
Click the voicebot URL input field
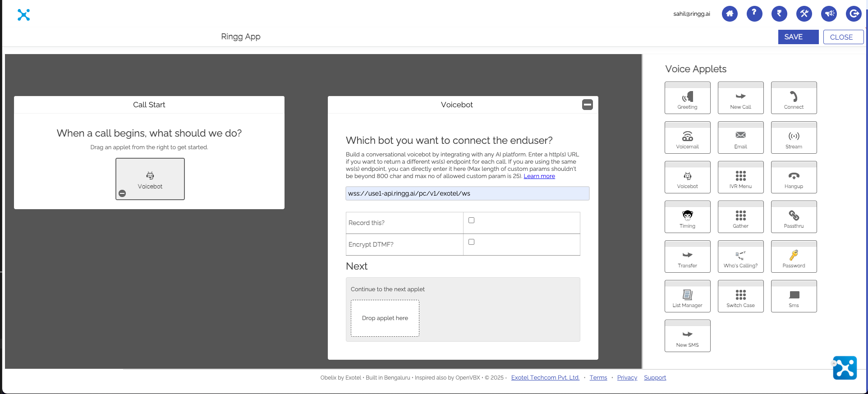click(468, 193)
